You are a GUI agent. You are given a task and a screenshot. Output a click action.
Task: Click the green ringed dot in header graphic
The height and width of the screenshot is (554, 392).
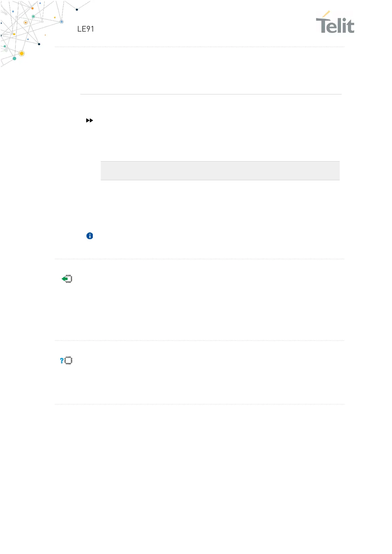[33, 16]
